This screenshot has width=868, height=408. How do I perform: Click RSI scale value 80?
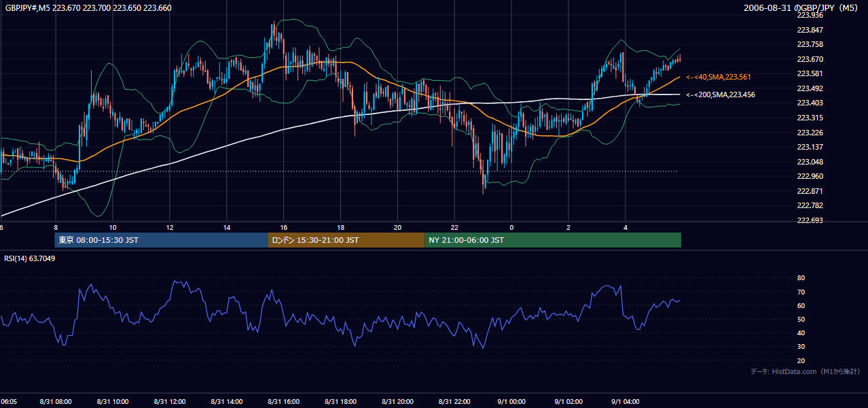[801, 278]
